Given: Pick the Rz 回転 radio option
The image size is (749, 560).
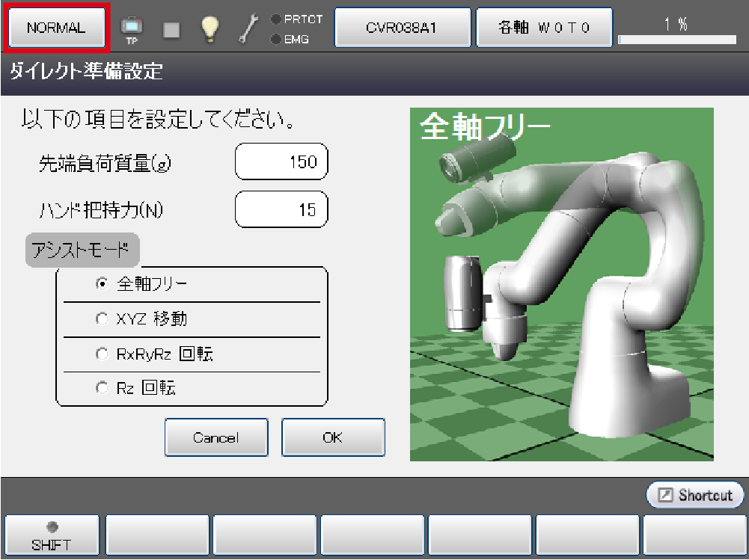Looking at the screenshot, I should [x=103, y=388].
